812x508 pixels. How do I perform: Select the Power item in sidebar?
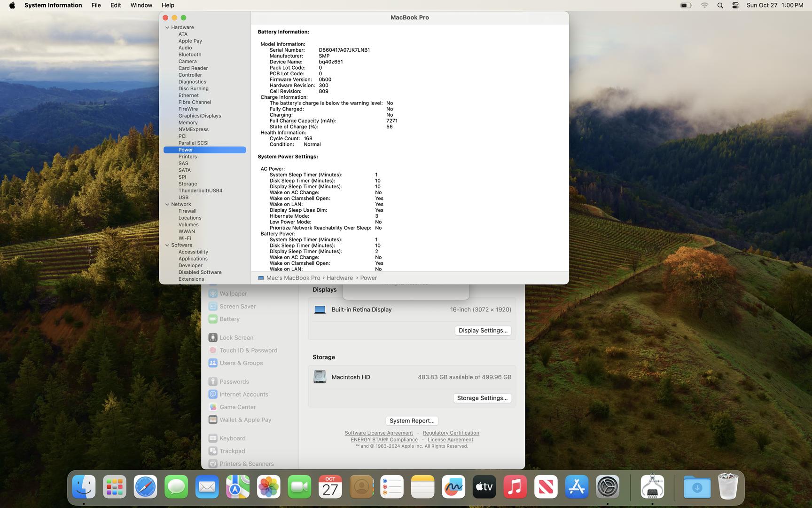click(x=204, y=150)
